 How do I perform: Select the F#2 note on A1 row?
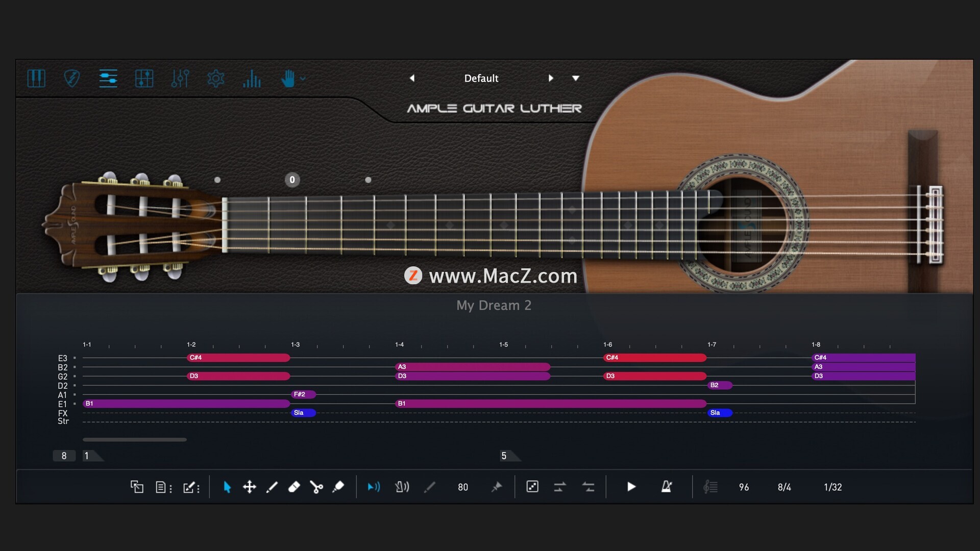304,394
